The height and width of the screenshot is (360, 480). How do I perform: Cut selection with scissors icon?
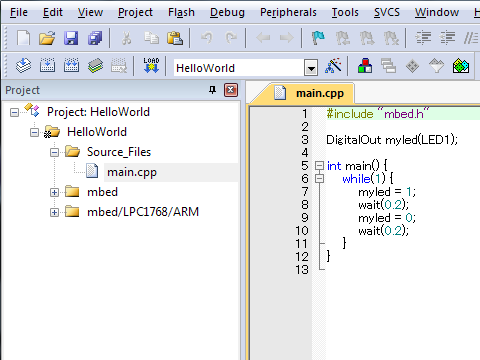126,38
